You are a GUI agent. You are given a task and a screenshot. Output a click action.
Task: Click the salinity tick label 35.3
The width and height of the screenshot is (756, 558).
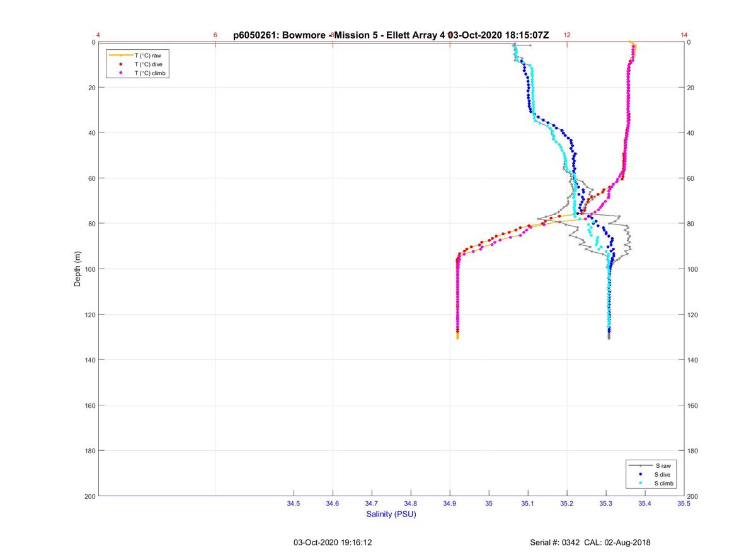[x=606, y=504]
